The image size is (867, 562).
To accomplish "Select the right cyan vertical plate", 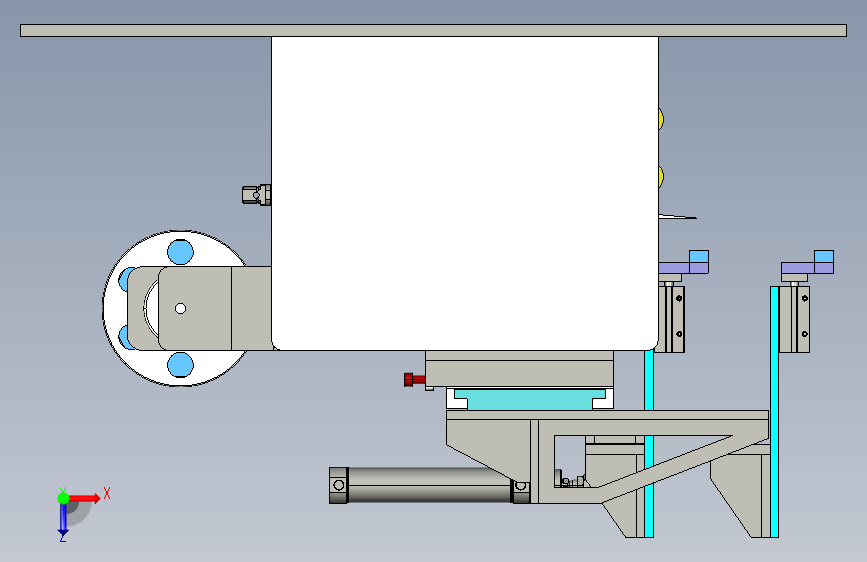I will (x=775, y=412).
